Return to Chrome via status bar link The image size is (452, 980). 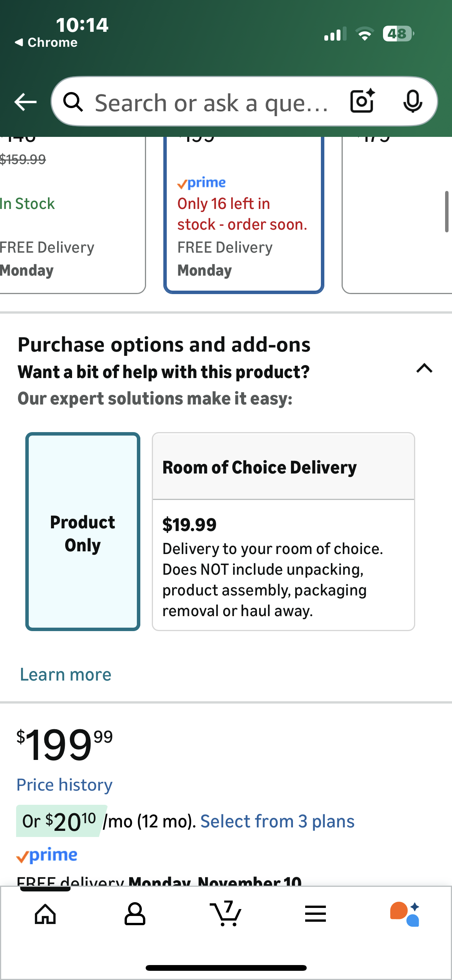click(x=46, y=42)
